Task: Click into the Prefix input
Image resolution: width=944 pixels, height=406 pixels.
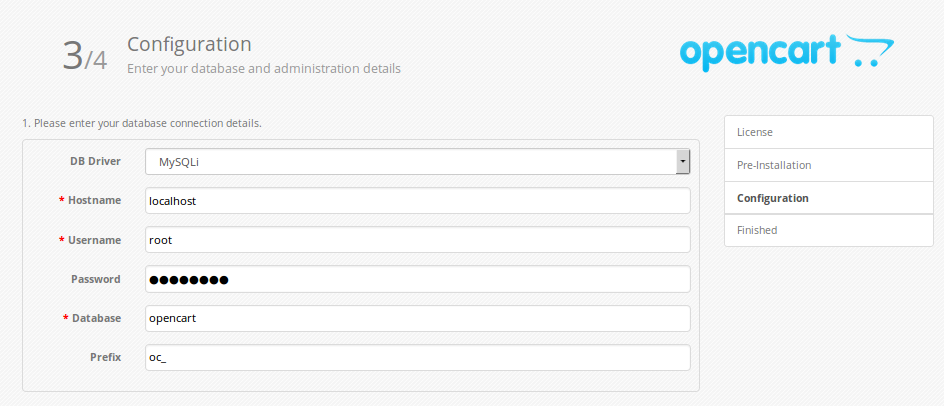Action: [x=417, y=357]
